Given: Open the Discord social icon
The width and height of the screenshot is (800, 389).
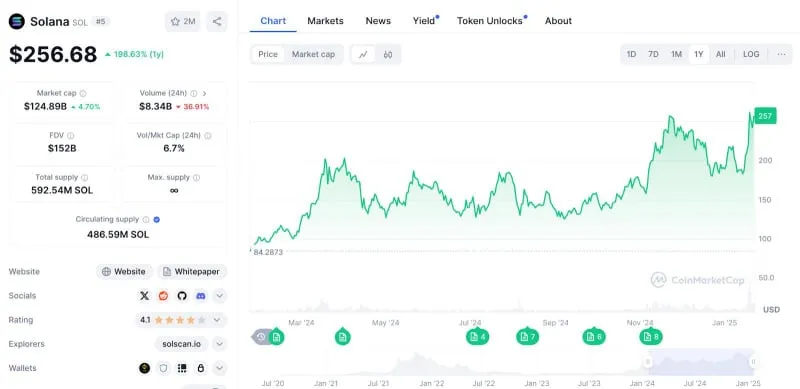Looking at the screenshot, I should tap(201, 296).
